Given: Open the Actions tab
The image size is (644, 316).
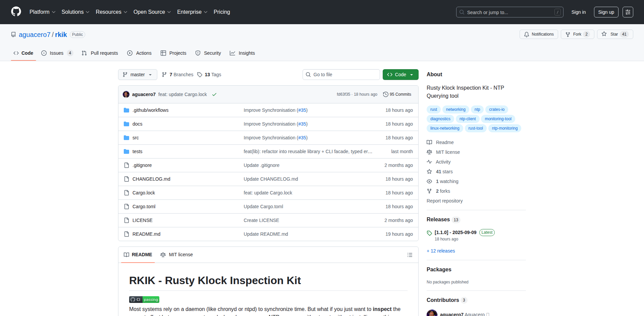Looking at the screenshot, I should click(140, 53).
